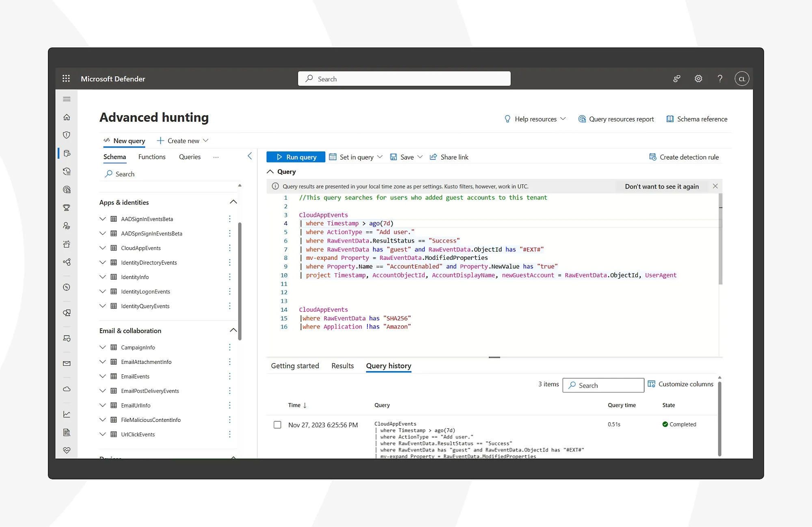Check the Nov 27 query history row
This screenshot has height=527, width=812.
point(277,425)
